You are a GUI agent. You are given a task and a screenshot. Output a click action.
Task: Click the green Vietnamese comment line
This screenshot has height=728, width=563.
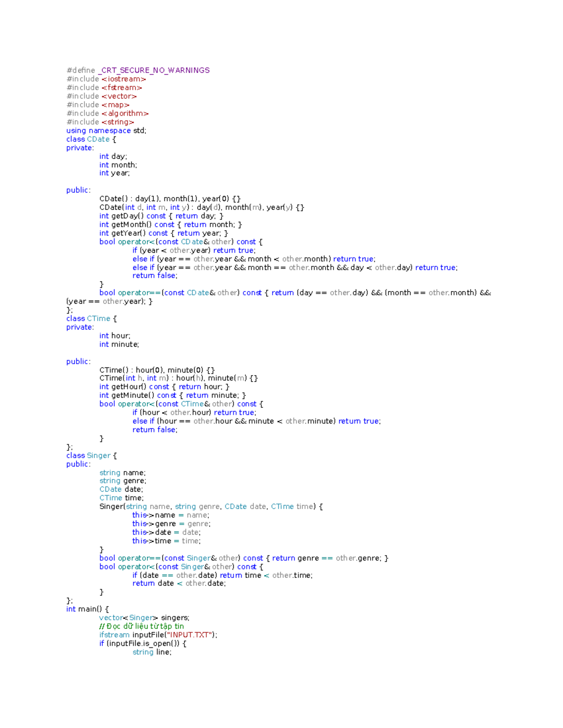click(x=141, y=626)
